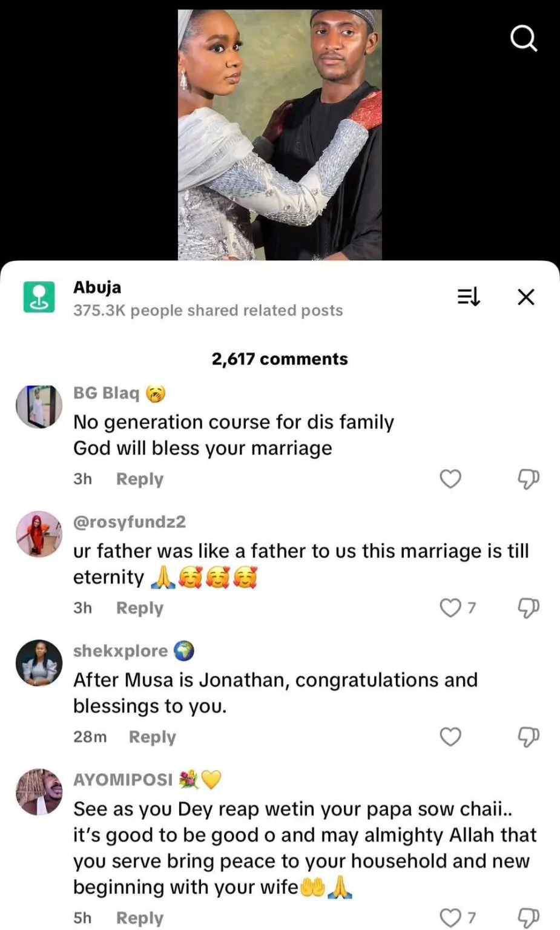Close the comments panel
This screenshot has width=560, height=930.
click(526, 297)
